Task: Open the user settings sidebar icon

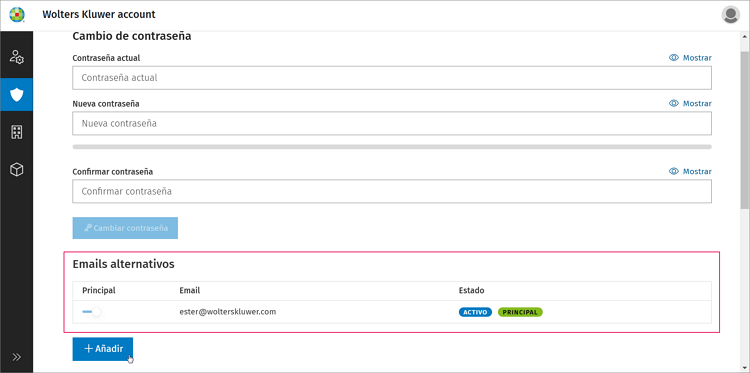Action: (17, 57)
